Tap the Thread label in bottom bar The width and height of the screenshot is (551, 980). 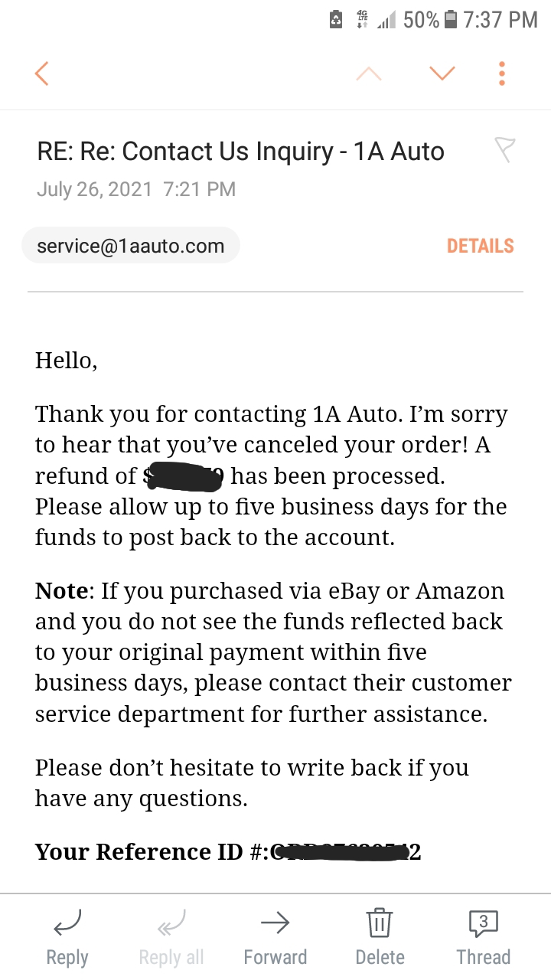point(483,958)
